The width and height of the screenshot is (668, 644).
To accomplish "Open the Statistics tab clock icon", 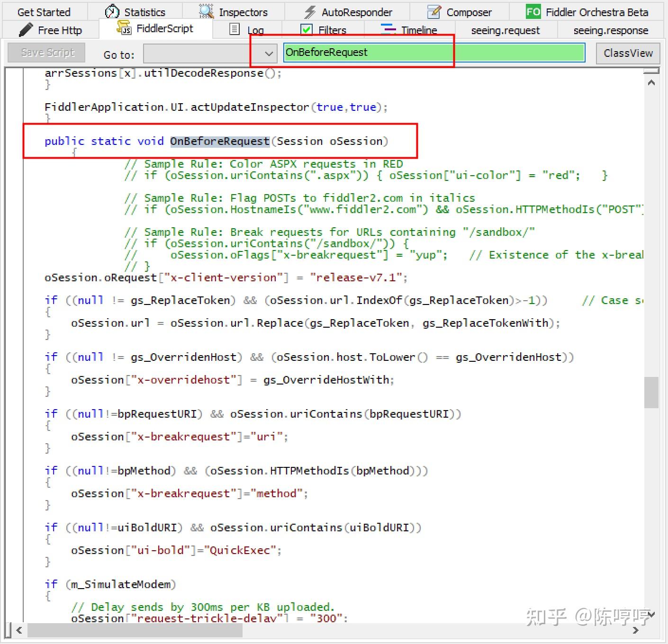I will (x=112, y=11).
